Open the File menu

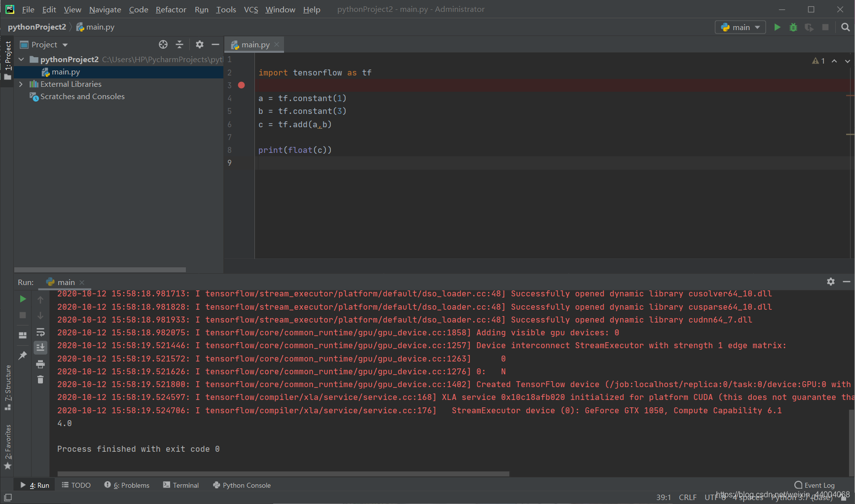pos(28,9)
